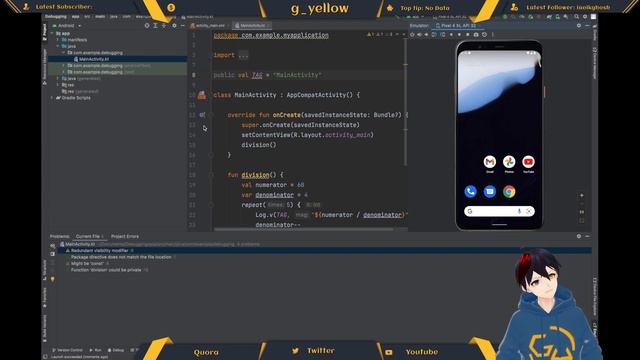Screen dimensions: 640x360
Task: Click the override gutter icon beside onCreate
Action: [202, 115]
